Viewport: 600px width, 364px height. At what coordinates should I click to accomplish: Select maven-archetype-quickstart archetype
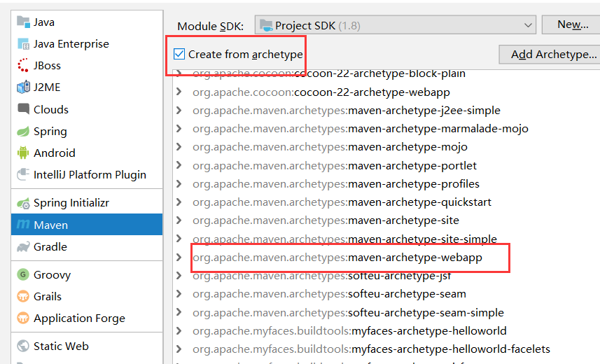pos(342,202)
